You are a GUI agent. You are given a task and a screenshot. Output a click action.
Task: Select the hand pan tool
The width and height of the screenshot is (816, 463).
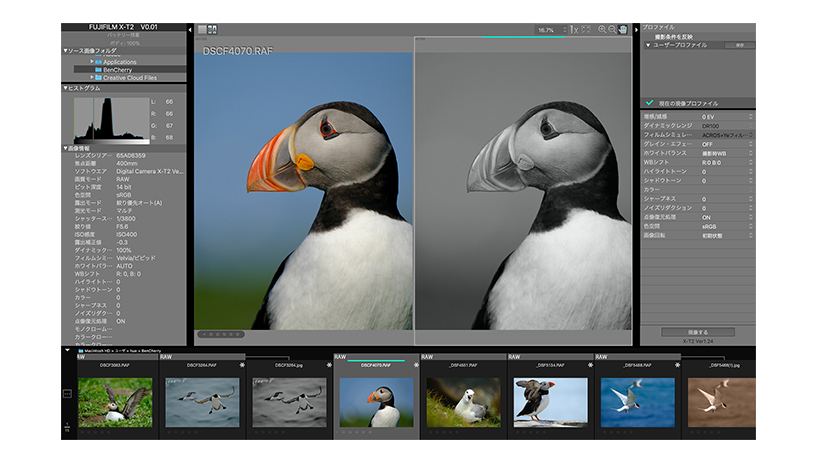623,30
